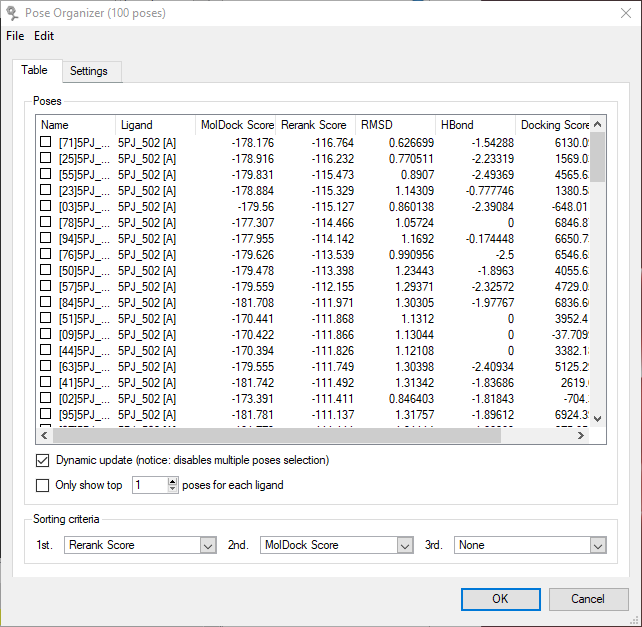Click the vertical scrollbar thumb
The width and height of the screenshot is (642, 627).
pyautogui.click(x=597, y=157)
